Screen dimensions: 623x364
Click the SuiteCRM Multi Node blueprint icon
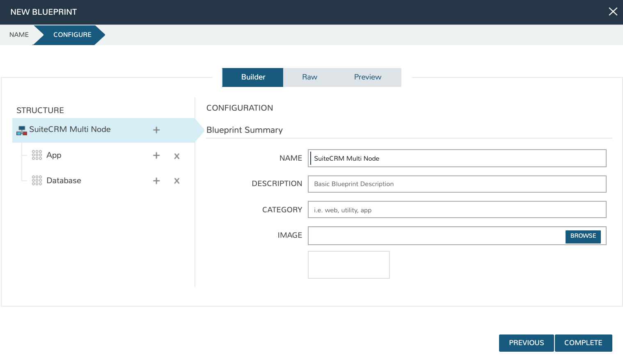(x=22, y=130)
